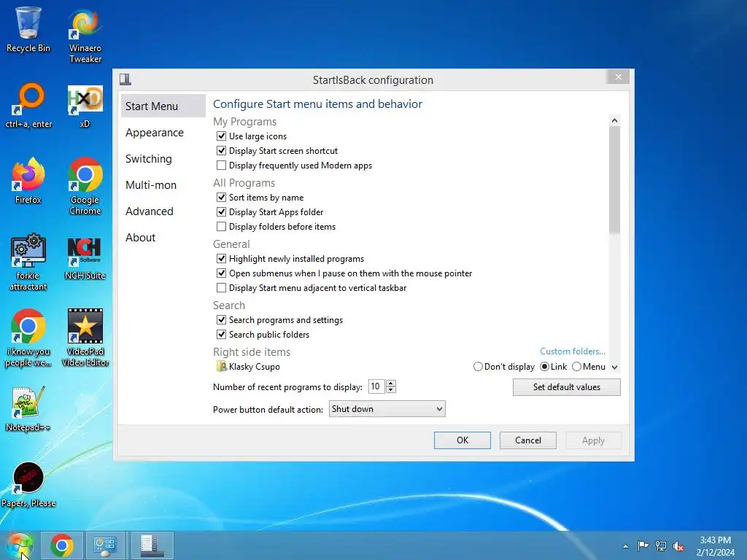Screen dimensions: 747x560
Task: Select the VideoPad Video Editor icon
Action: (x=85, y=338)
